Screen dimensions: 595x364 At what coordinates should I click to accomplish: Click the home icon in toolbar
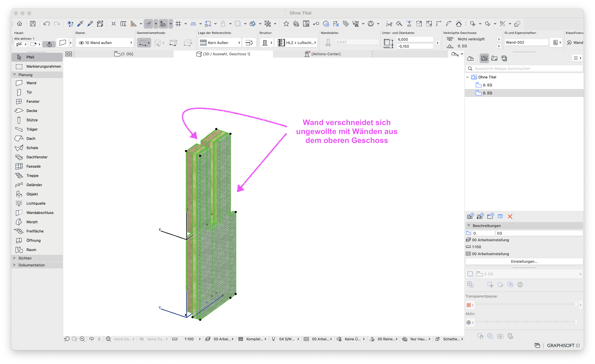pos(20,24)
